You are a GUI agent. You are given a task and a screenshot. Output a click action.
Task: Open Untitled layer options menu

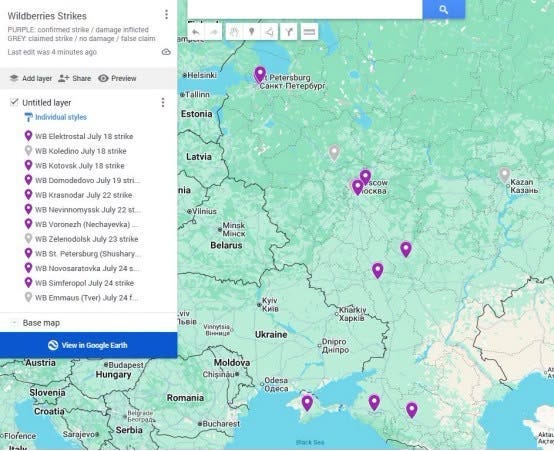click(x=163, y=102)
